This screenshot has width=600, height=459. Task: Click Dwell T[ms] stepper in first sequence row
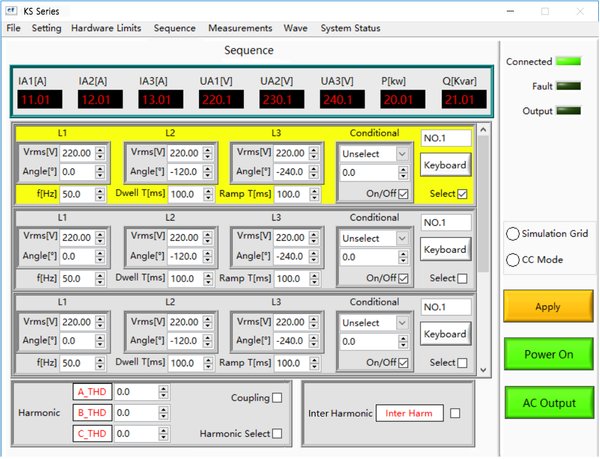click(208, 194)
